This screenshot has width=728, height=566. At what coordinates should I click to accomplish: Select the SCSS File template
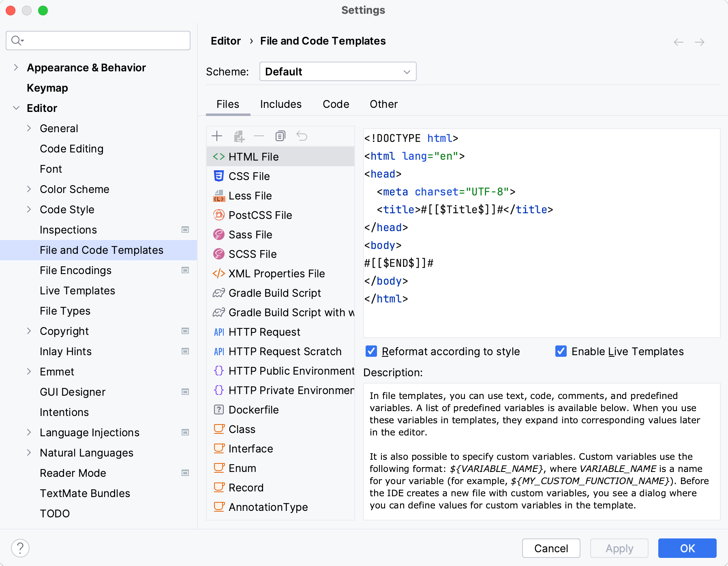[x=253, y=254]
